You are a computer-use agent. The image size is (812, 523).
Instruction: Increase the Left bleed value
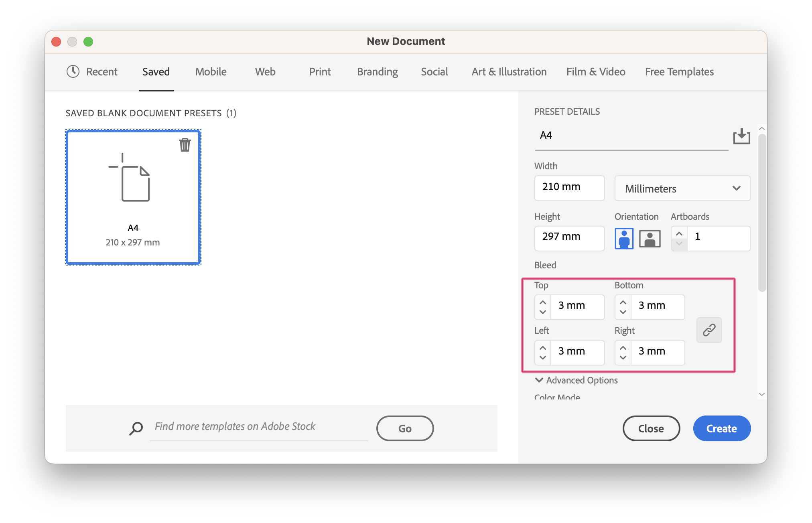point(542,347)
